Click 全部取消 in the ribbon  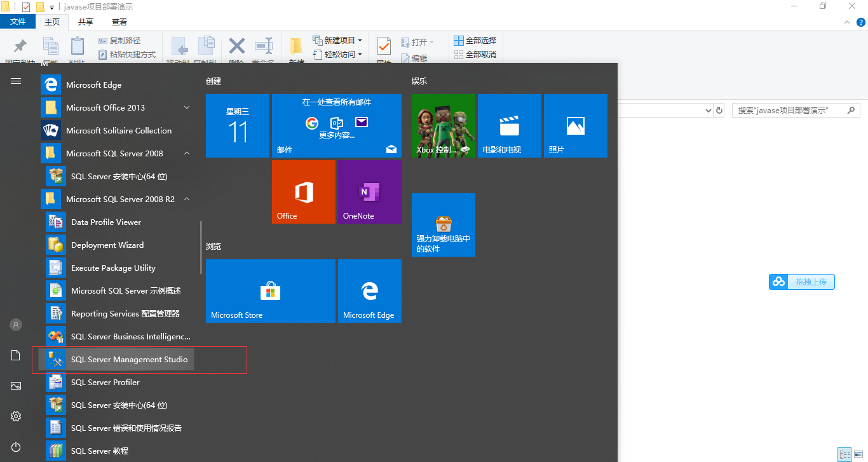tap(475, 55)
